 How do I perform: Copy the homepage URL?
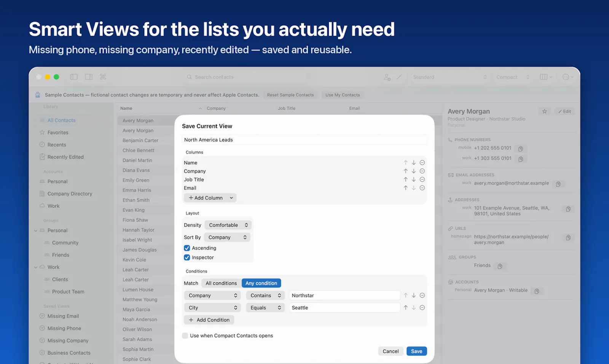point(568,238)
